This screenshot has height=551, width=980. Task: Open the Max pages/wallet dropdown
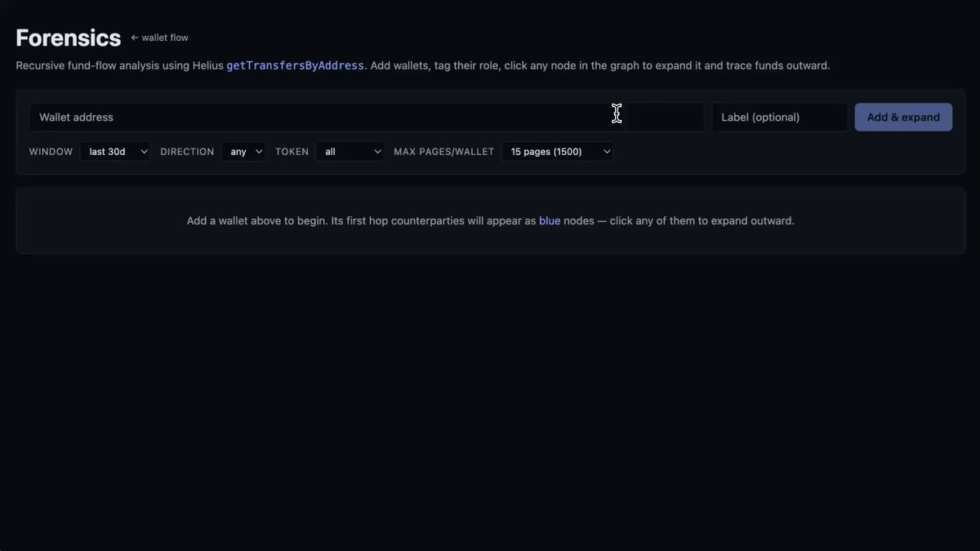tap(558, 151)
